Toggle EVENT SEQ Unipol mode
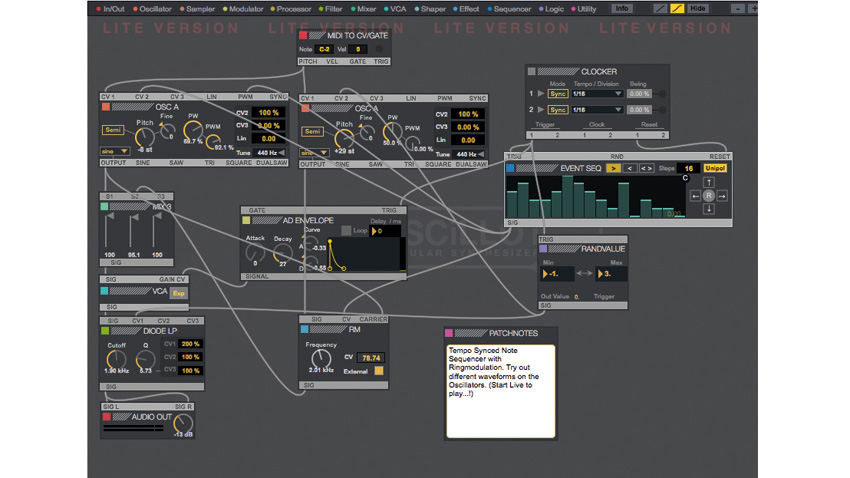The height and width of the screenshot is (478, 850). click(x=715, y=169)
